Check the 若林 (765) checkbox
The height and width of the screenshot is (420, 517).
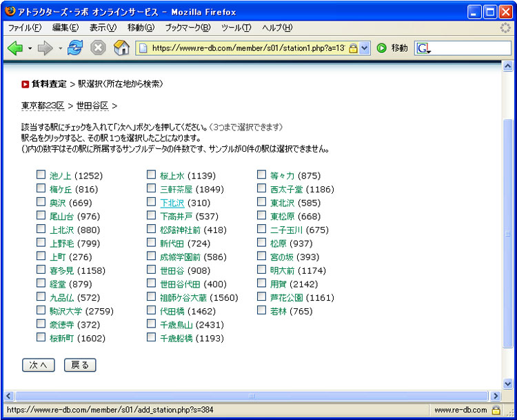(261, 310)
